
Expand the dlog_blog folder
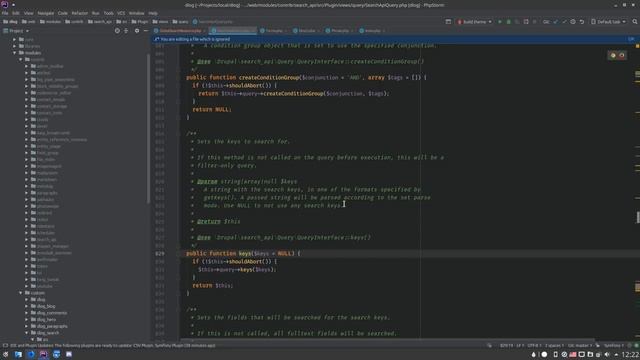27,306
